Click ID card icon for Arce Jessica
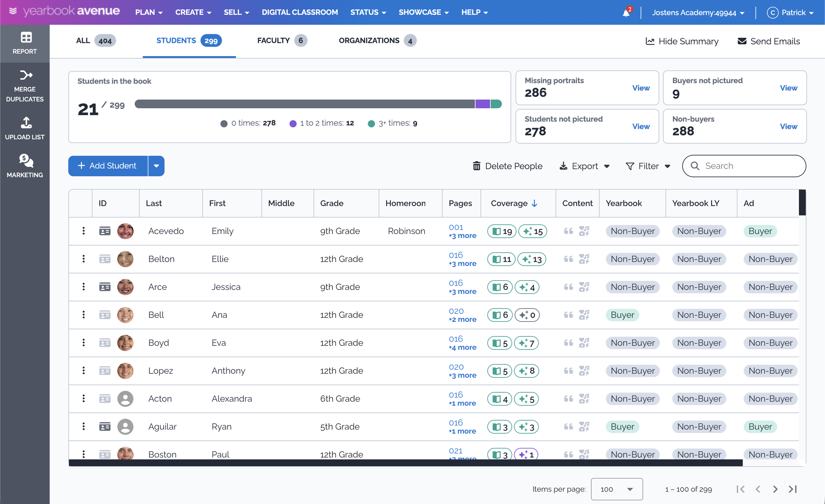This screenshot has width=825, height=504. coord(105,287)
